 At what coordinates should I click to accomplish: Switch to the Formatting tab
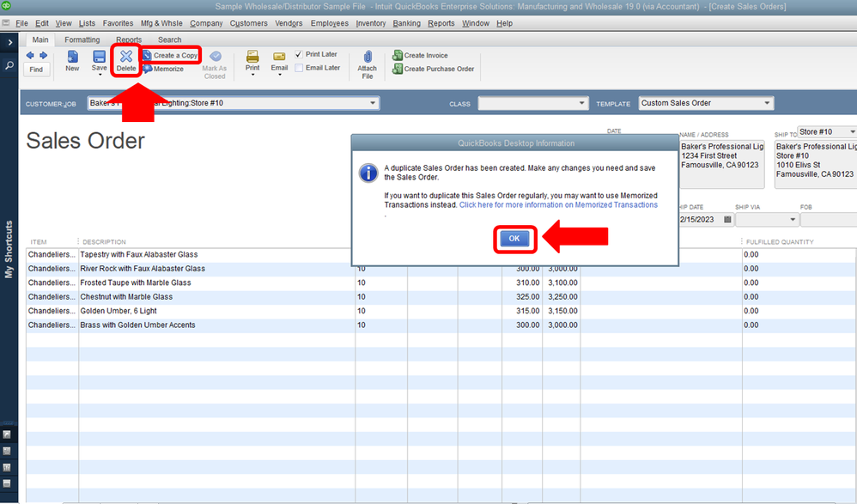click(82, 39)
